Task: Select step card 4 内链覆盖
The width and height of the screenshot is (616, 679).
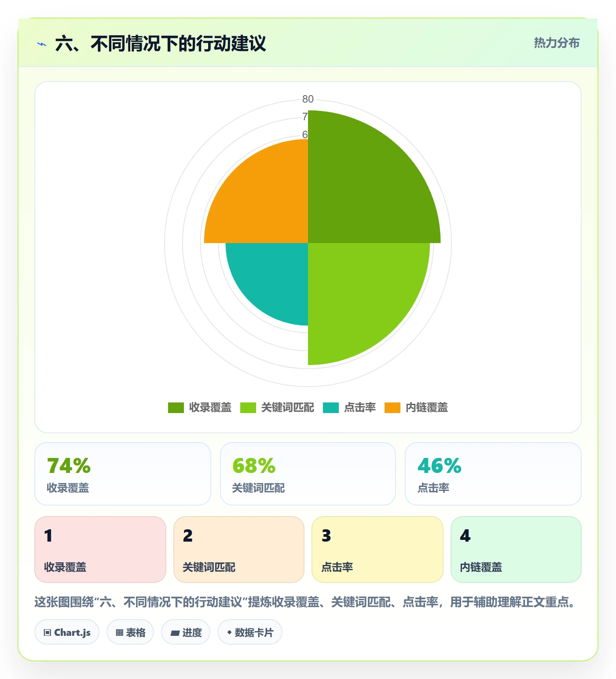Action: pyautogui.click(x=516, y=550)
